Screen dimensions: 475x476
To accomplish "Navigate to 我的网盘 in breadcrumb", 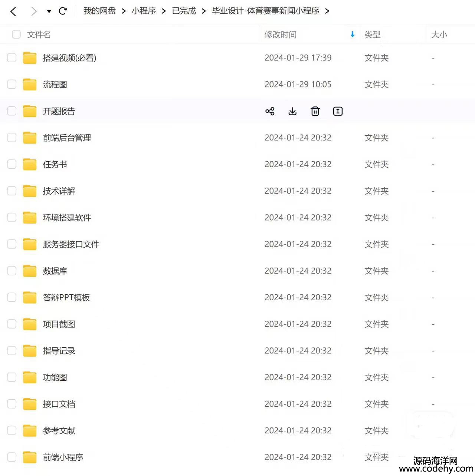I will [x=99, y=11].
